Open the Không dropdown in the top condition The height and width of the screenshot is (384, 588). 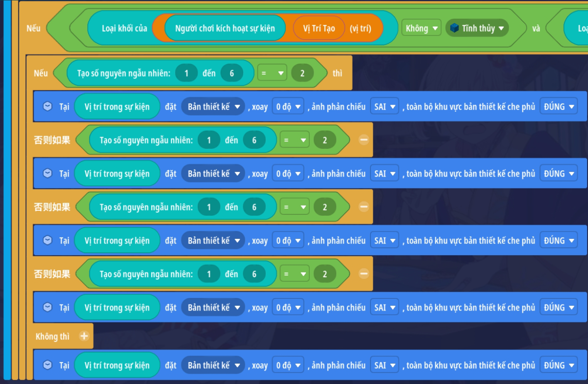click(421, 28)
